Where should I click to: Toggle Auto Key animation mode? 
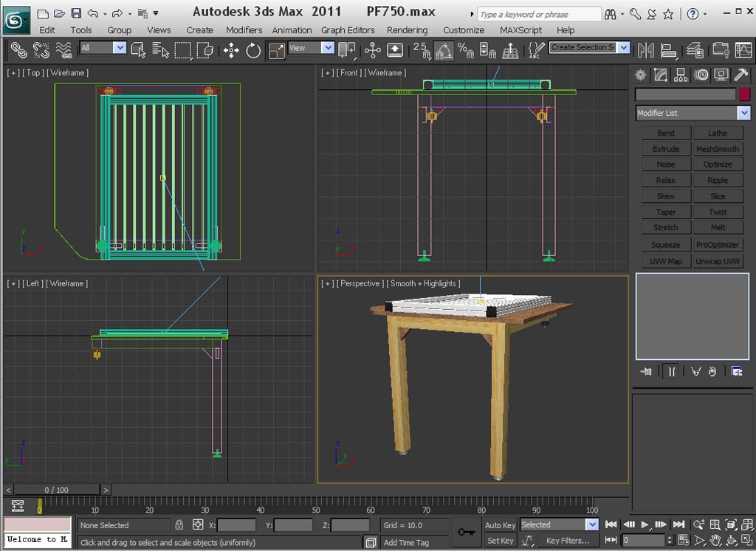(500, 525)
